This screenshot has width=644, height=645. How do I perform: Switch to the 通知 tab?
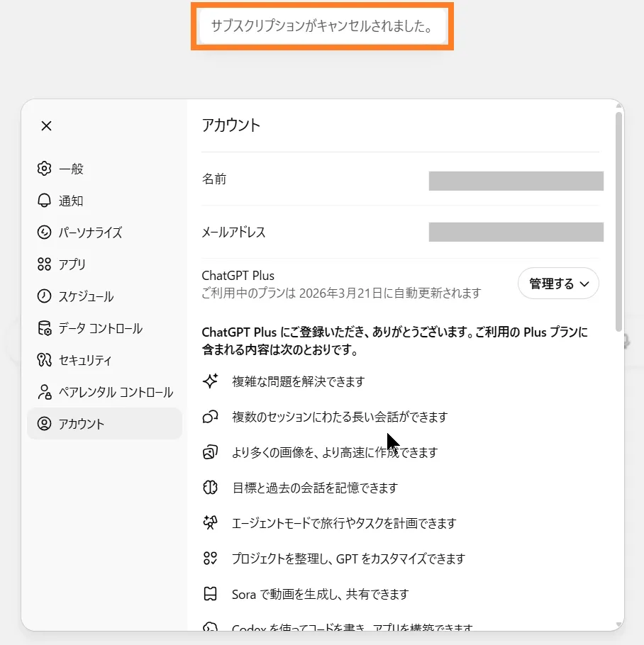click(71, 201)
